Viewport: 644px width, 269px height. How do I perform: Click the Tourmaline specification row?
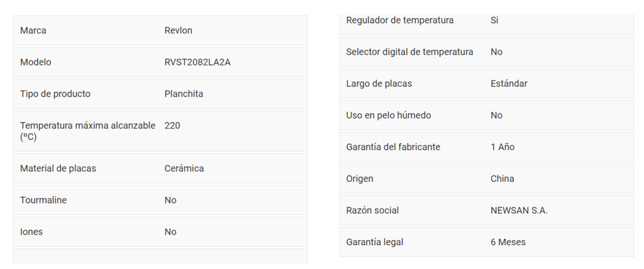click(160, 200)
